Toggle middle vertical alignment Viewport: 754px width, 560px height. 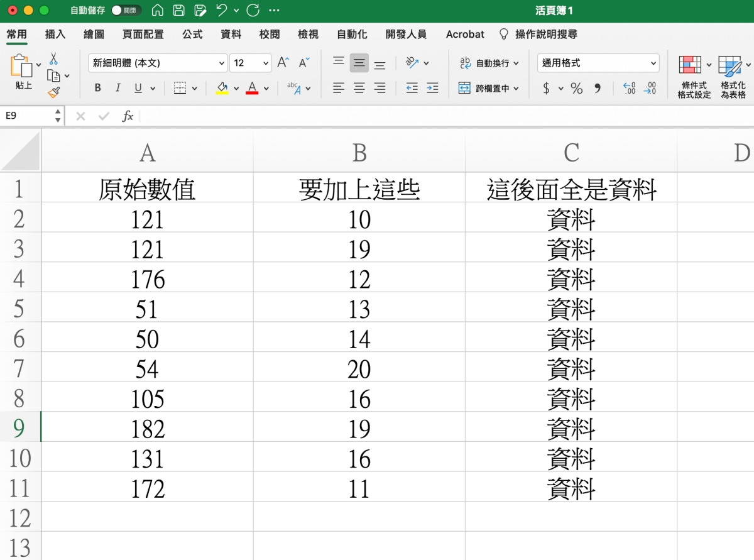coord(359,62)
